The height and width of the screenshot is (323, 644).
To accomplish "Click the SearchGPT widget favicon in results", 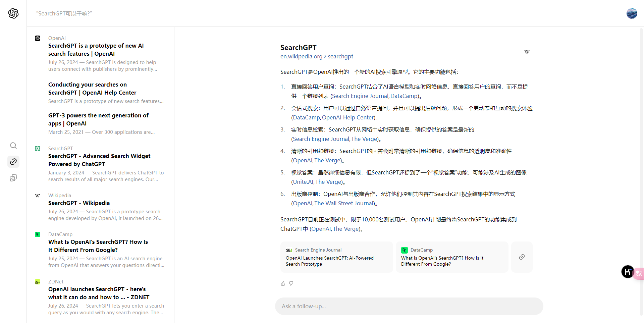I will [38, 149].
